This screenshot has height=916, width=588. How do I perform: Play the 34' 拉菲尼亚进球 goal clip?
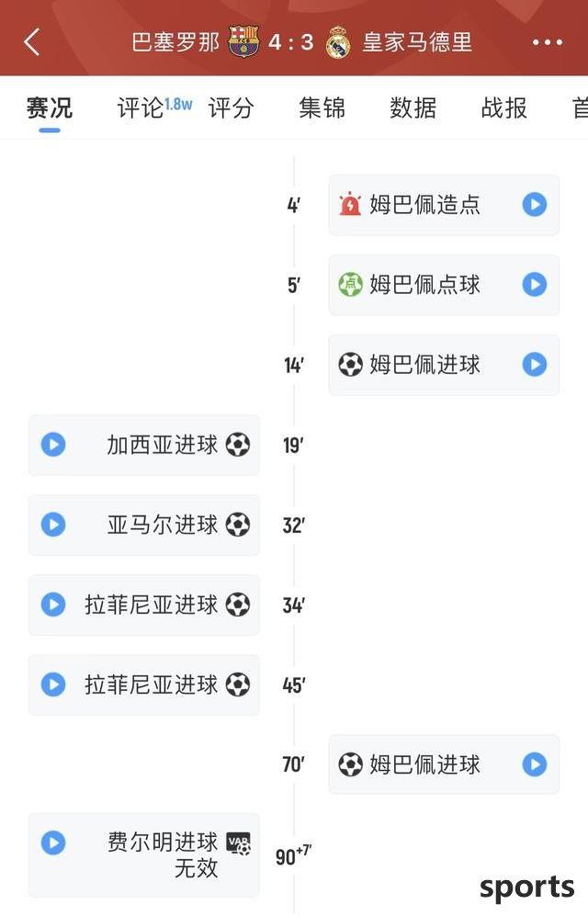coord(53,605)
